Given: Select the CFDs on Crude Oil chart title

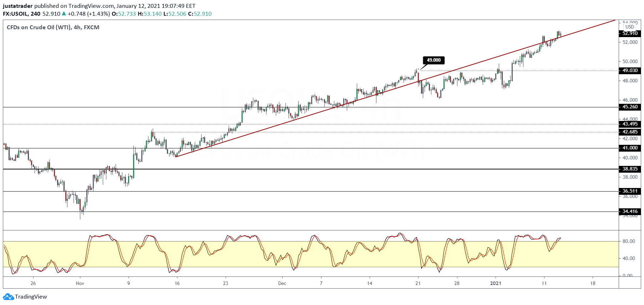Looking at the screenshot, I should point(53,27).
